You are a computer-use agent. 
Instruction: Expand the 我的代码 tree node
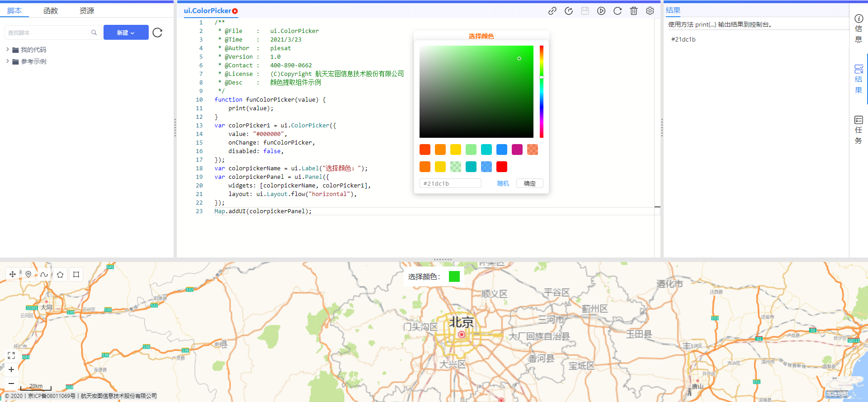[7, 50]
